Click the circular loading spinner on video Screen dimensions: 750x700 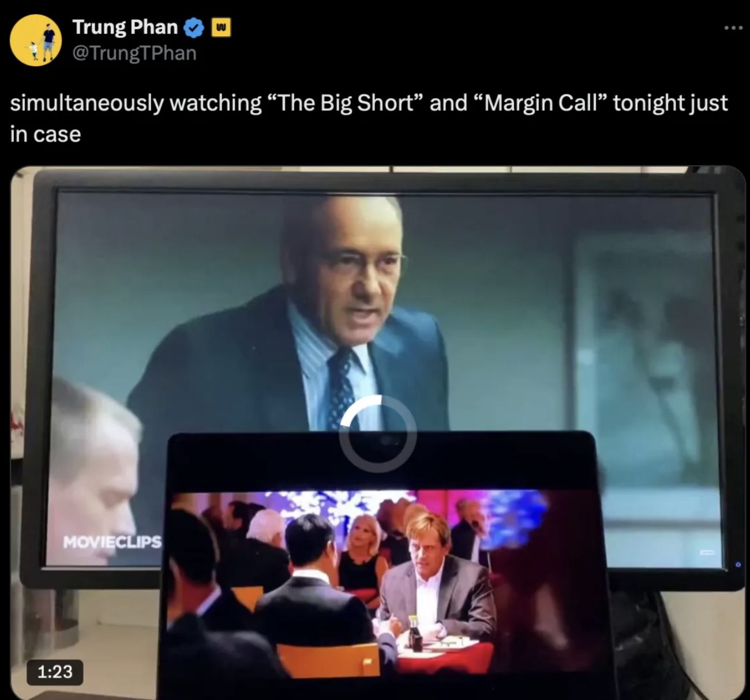pos(378,434)
